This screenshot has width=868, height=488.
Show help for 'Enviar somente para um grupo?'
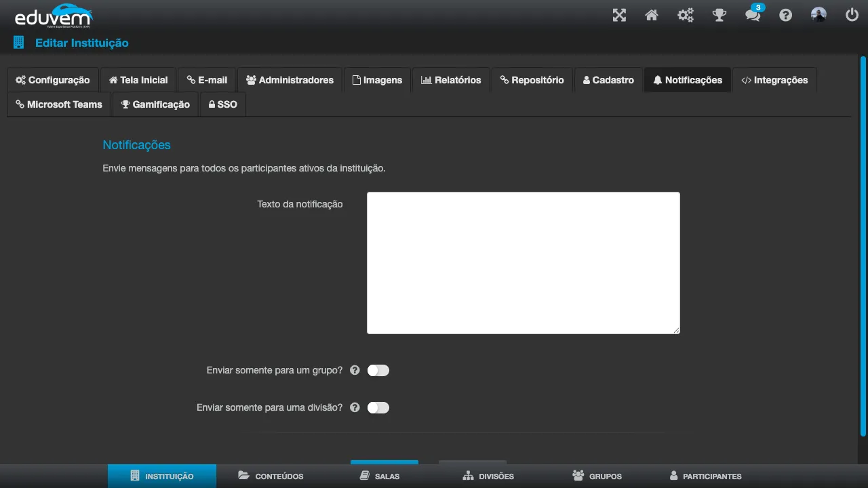[355, 370]
